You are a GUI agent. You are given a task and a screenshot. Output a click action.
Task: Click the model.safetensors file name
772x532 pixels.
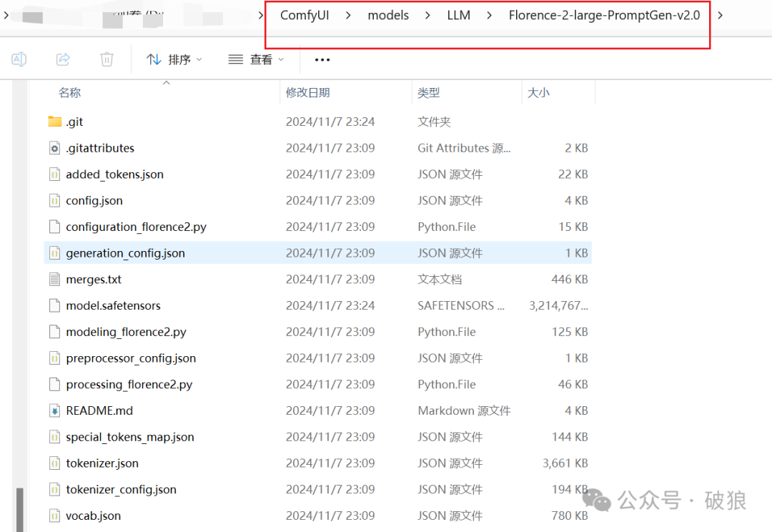[x=113, y=305]
